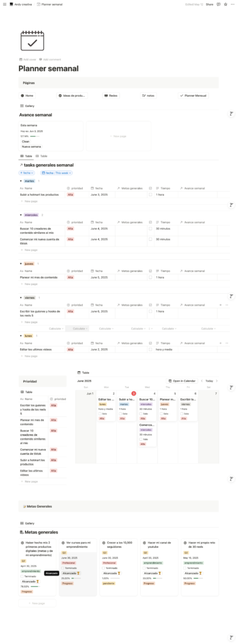Open the three-dots page options menu
This screenshot has height=644, width=238.
click(x=233, y=4)
